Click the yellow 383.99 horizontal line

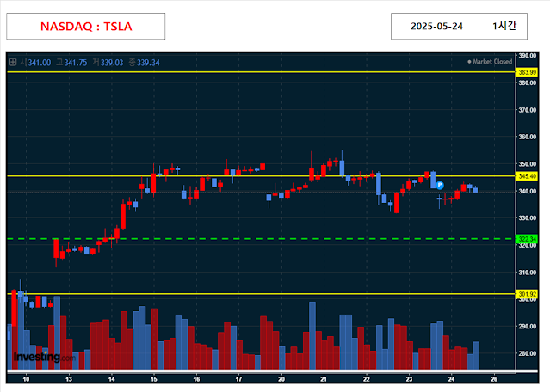click(x=261, y=72)
